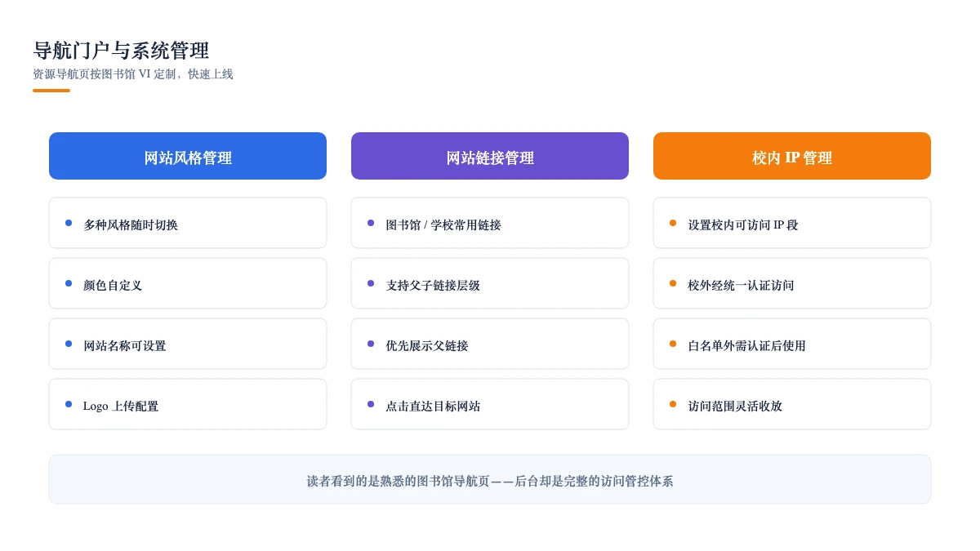
Task: Click the 网站风格管理 blue header
Action: tap(188, 156)
